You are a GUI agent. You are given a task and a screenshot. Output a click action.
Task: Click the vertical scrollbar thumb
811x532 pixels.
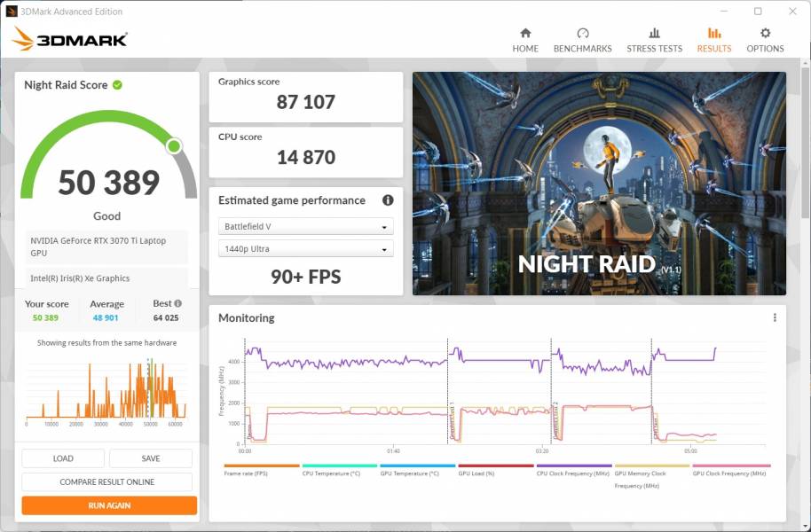click(806, 142)
